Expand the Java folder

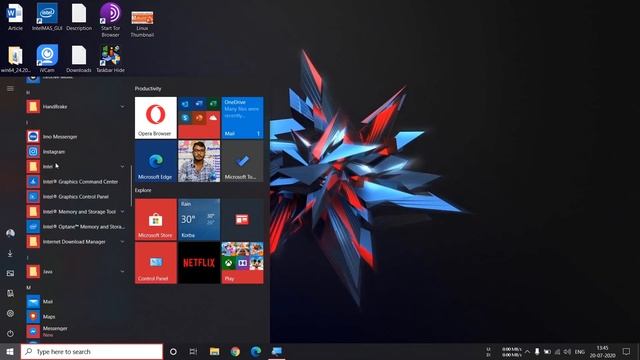(x=76, y=271)
